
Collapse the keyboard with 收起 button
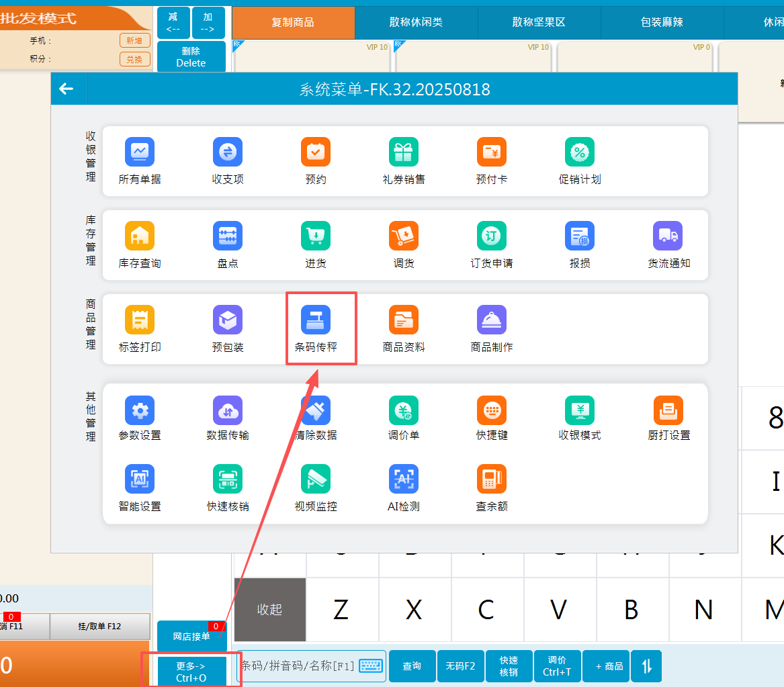269,609
